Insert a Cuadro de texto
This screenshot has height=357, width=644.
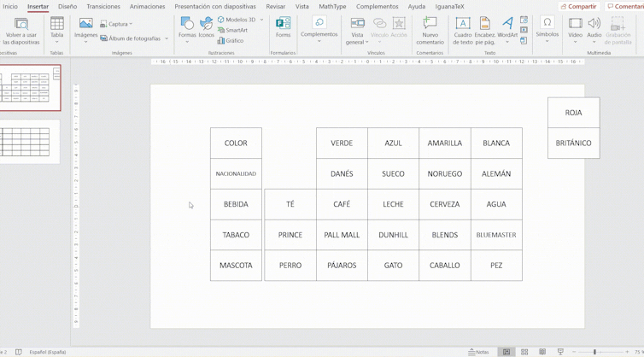point(462,30)
